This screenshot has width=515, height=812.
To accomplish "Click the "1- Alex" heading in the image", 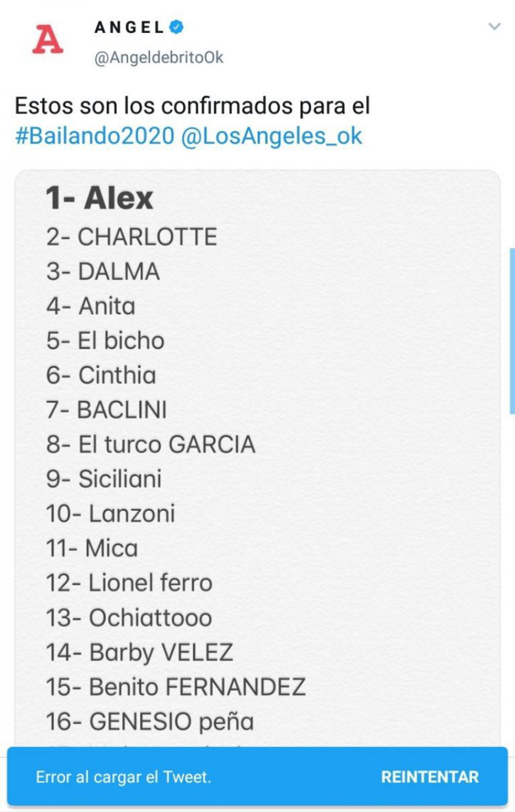I will tap(100, 198).
